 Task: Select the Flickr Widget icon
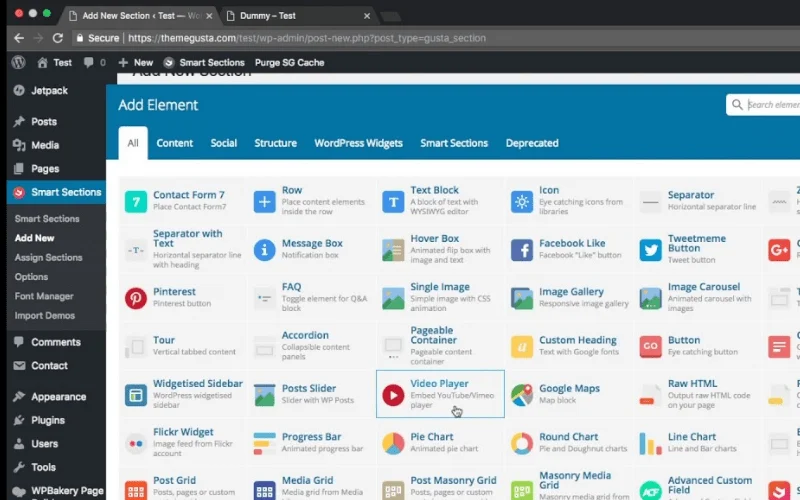tap(136, 443)
